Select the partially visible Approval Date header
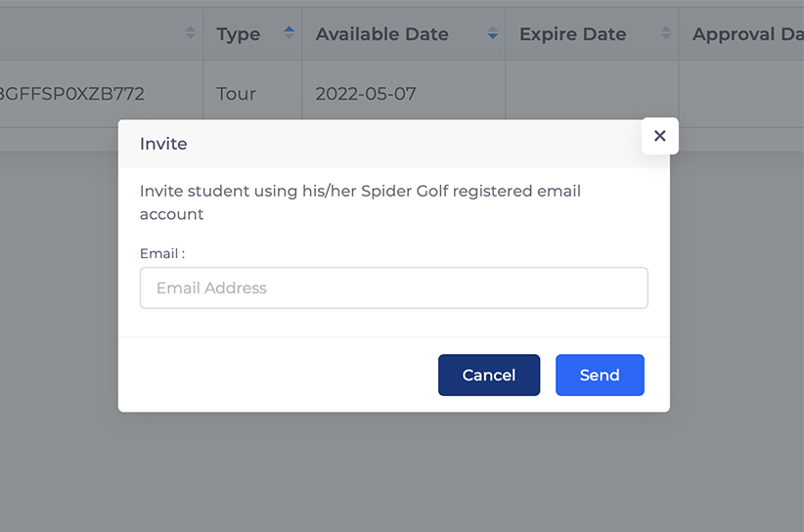This screenshot has width=804, height=532. (x=747, y=34)
